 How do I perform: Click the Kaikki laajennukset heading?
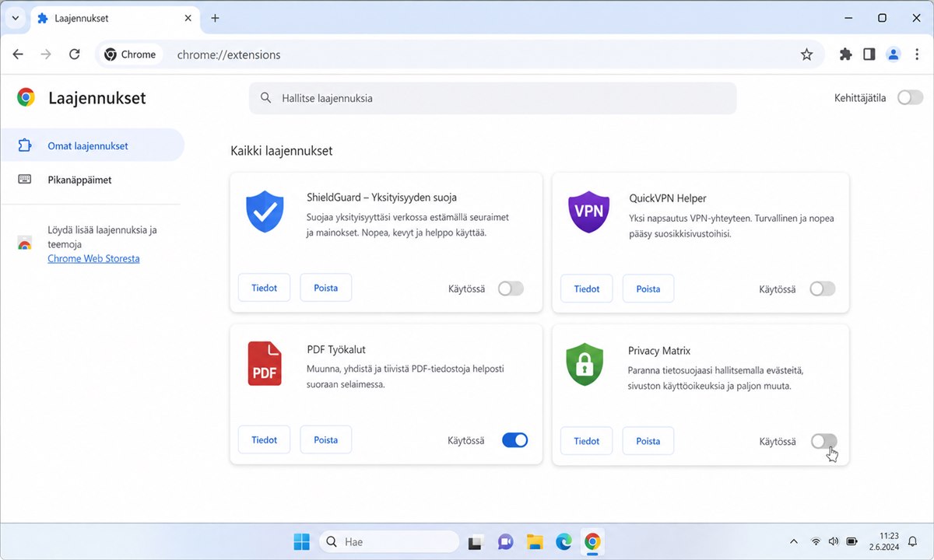(x=282, y=151)
